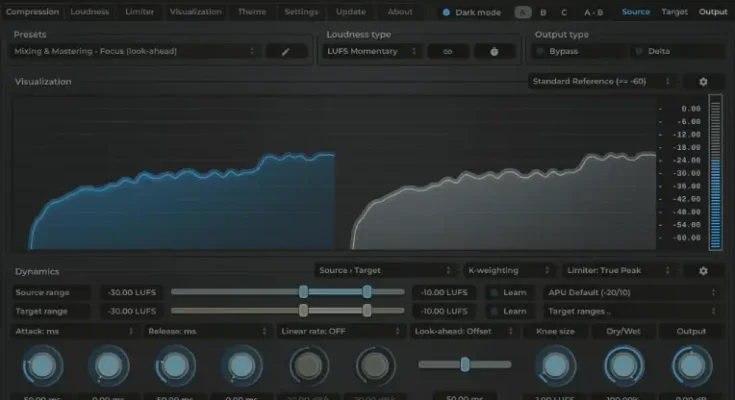Open Visualization settings with the gear icon
The image size is (735, 400).
click(703, 81)
